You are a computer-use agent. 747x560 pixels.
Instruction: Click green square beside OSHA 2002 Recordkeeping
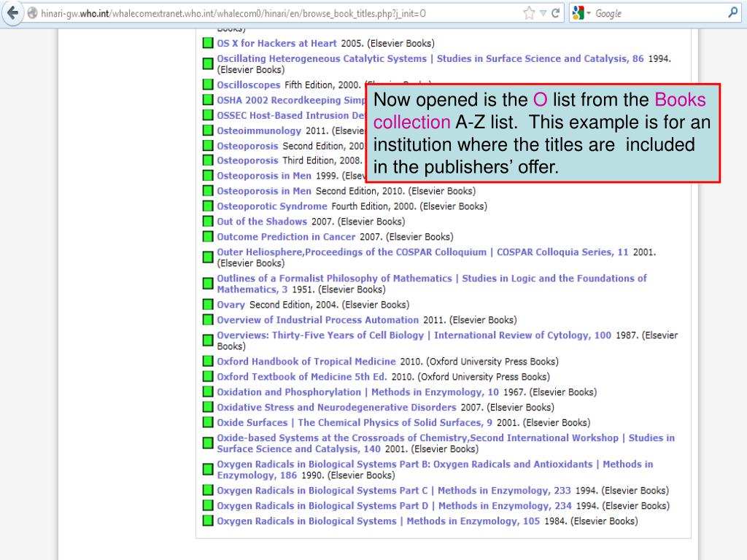[208, 100]
